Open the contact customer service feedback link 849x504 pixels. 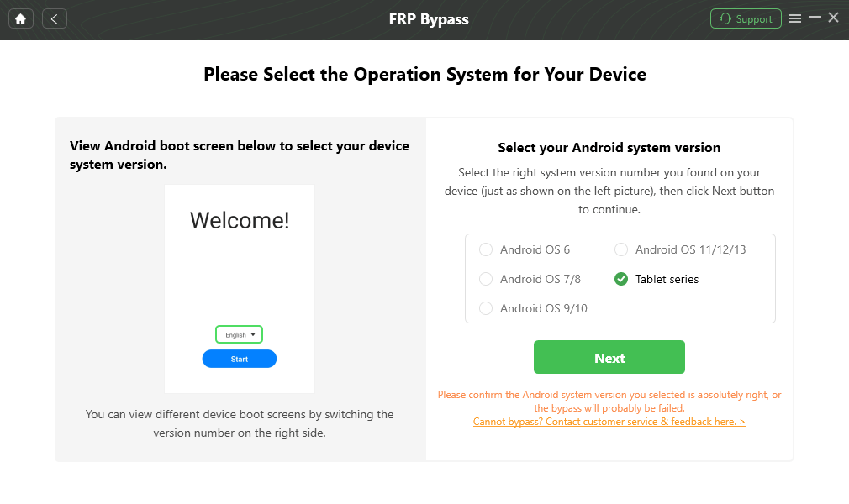click(x=609, y=422)
